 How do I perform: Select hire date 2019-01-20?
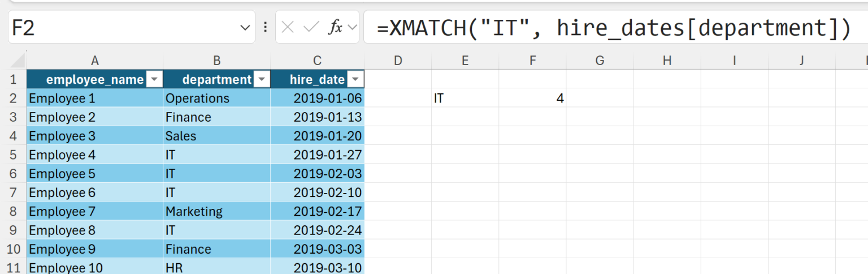tap(318, 136)
